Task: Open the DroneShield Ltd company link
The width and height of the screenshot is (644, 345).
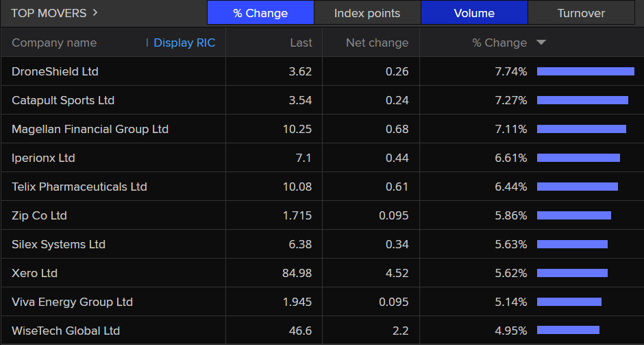Action: click(x=55, y=71)
